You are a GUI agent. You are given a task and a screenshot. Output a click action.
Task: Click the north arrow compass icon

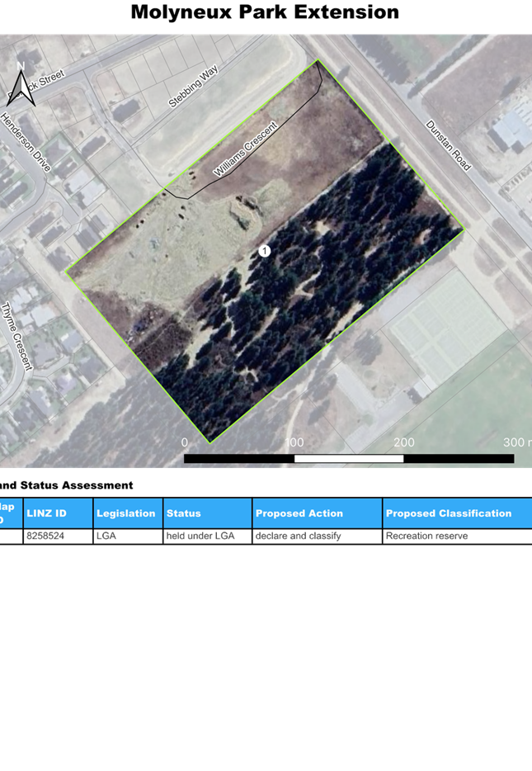(x=21, y=86)
